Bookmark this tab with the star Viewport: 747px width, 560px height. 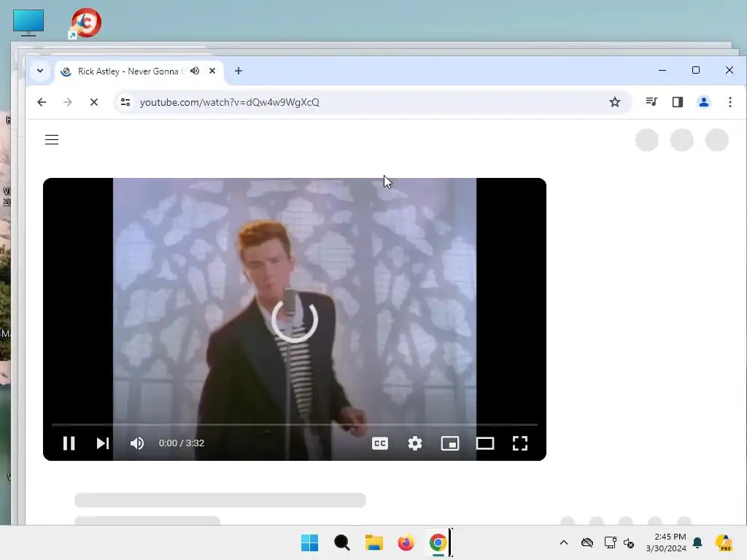(x=614, y=102)
